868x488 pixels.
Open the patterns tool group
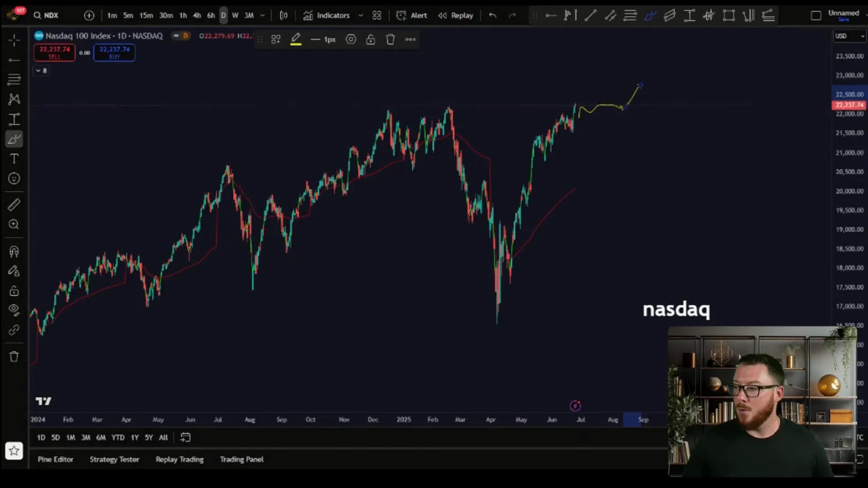[x=14, y=99]
